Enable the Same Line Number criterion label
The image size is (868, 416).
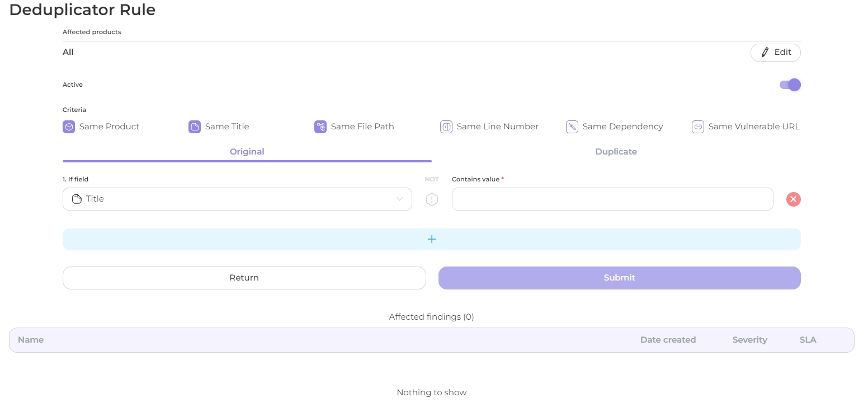[x=497, y=127]
